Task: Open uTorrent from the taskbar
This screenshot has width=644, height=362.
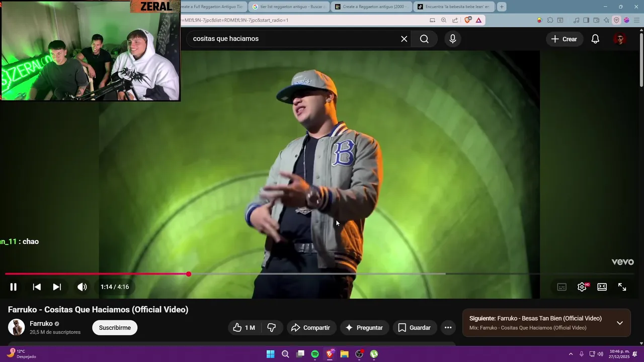Action: point(374,354)
